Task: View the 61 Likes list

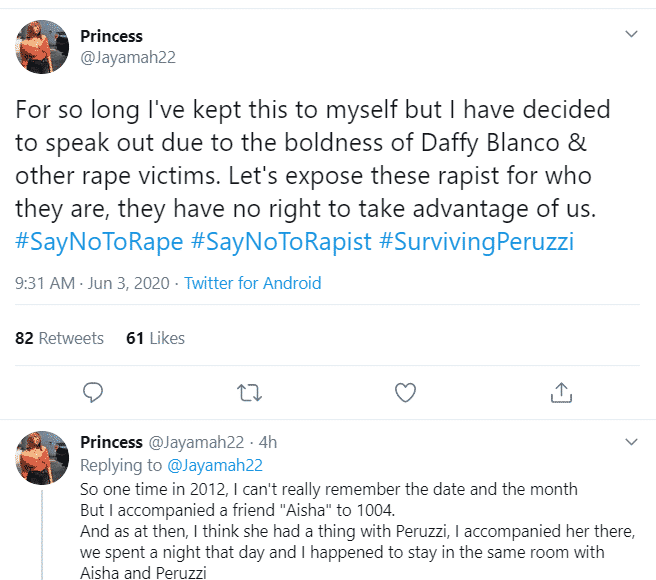Action: [155, 338]
